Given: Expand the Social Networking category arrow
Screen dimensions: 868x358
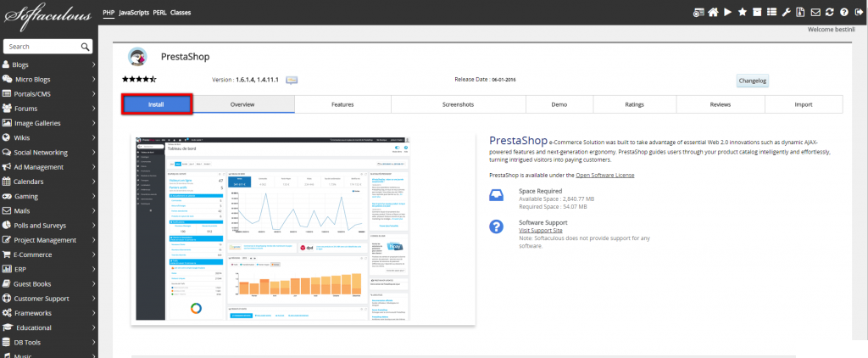Looking at the screenshot, I should coord(93,153).
